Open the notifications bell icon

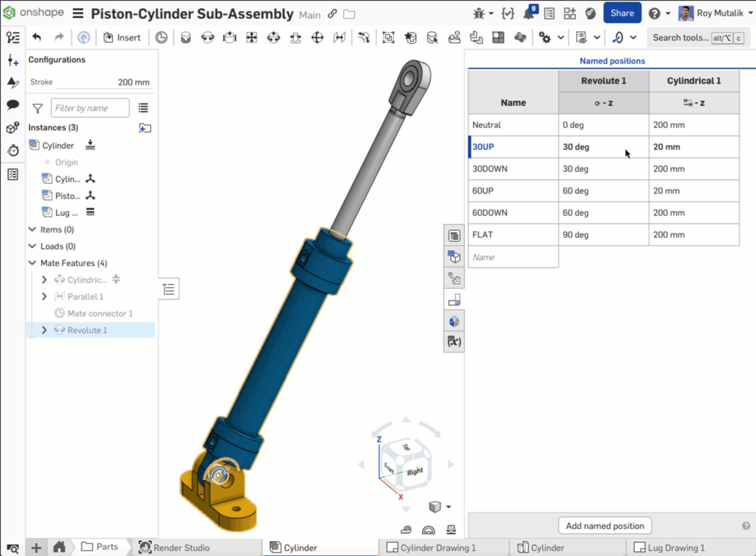(528, 14)
